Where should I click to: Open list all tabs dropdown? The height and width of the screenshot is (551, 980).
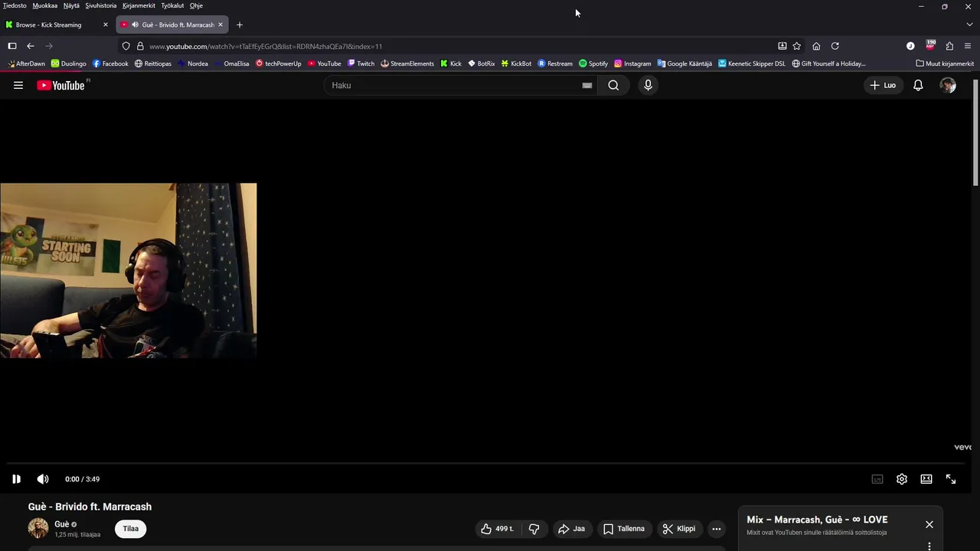[969, 24]
